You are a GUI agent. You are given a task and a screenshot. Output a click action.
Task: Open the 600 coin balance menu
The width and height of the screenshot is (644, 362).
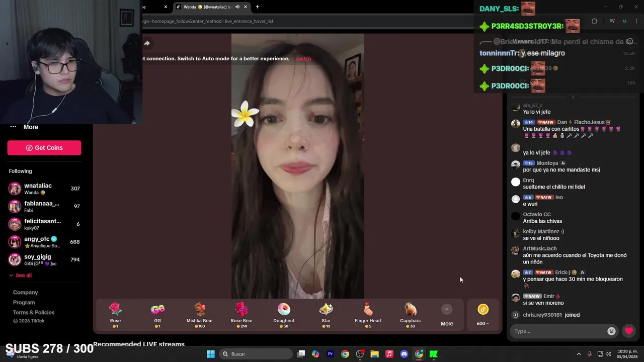pos(483,315)
